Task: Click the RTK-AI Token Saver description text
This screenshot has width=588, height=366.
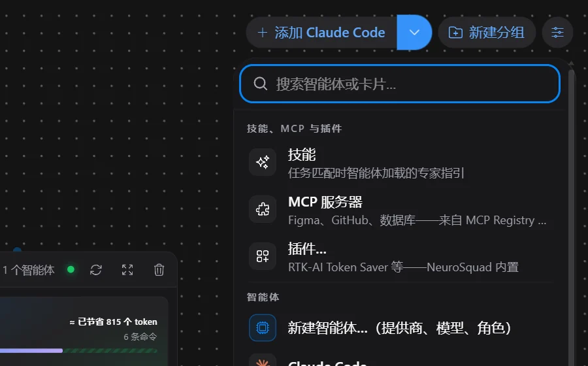Action: tap(404, 267)
